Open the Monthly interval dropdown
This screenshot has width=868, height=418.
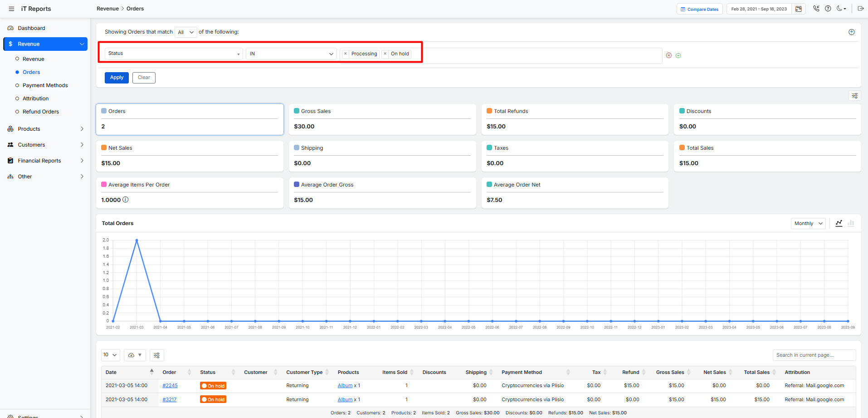click(x=808, y=223)
